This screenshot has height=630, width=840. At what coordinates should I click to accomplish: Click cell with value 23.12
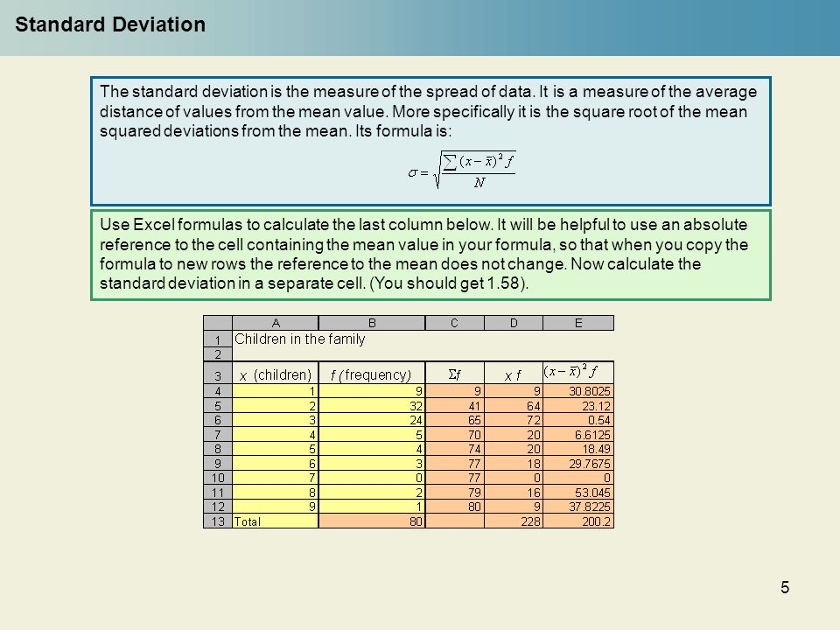578,406
